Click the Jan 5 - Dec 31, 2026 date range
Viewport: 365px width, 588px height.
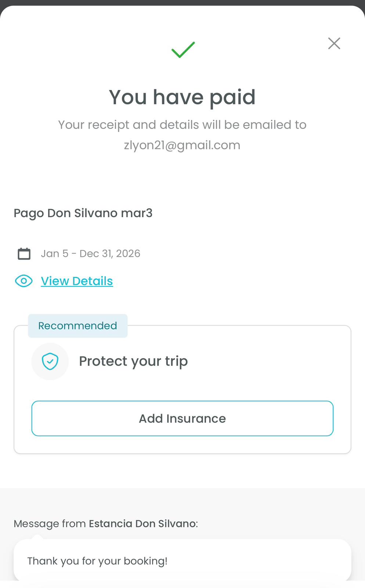coord(90,254)
